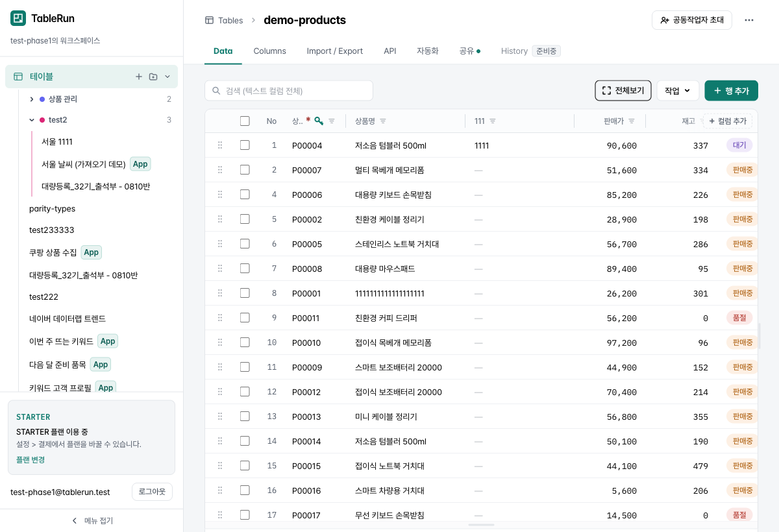Collapse the test2 folder
The image size is (779, 532).
pyautogui.click(x=32, y=120)
